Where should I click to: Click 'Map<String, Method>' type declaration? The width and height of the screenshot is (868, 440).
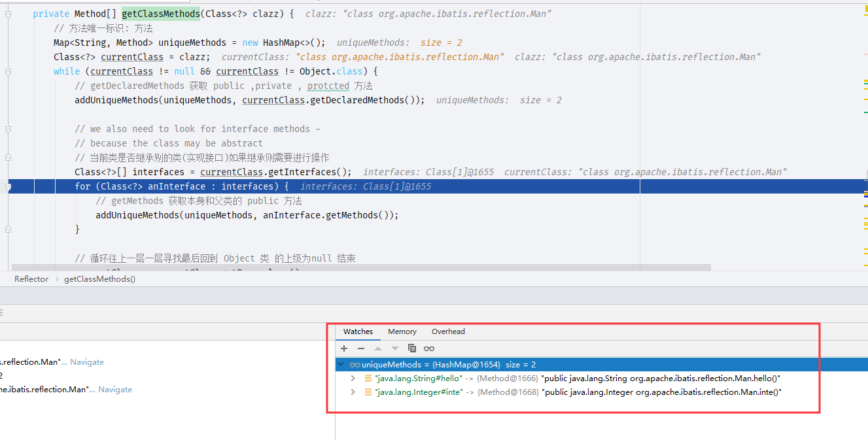coord(103,42)
